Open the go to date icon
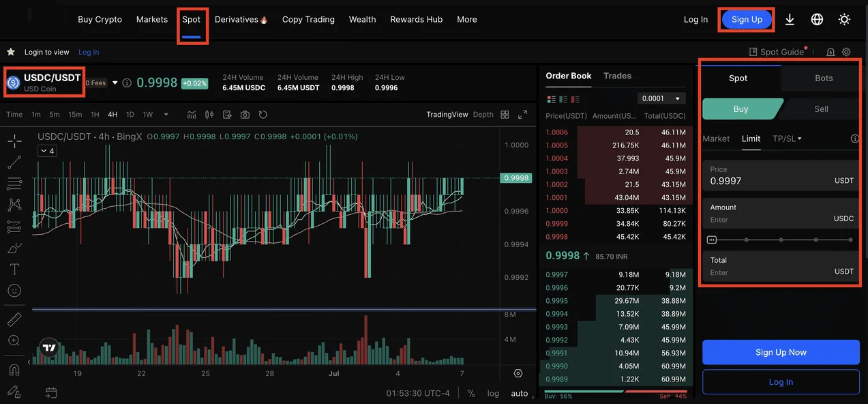868x404 pixels. (51, 392)
